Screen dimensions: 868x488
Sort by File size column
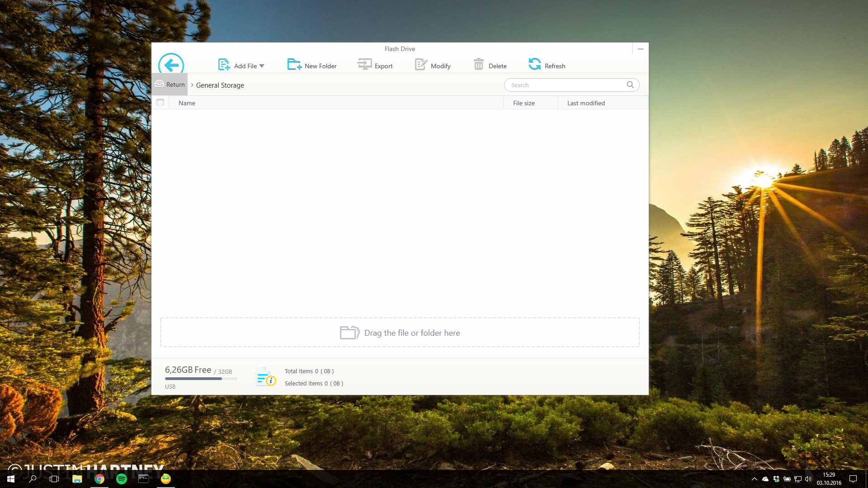[524, 103]
